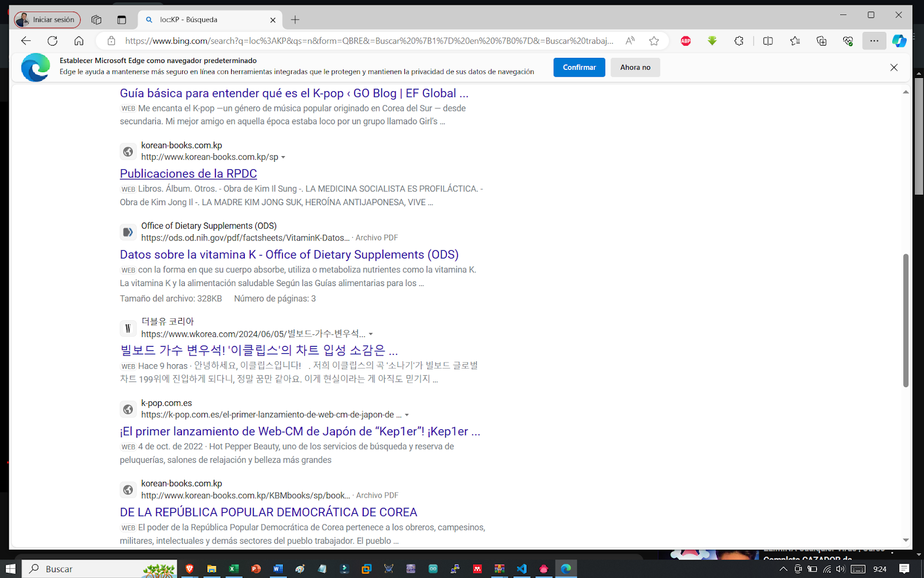Open Edge Settings and more menu
Viewport: 924px width, 578px height.
(874, 40)
